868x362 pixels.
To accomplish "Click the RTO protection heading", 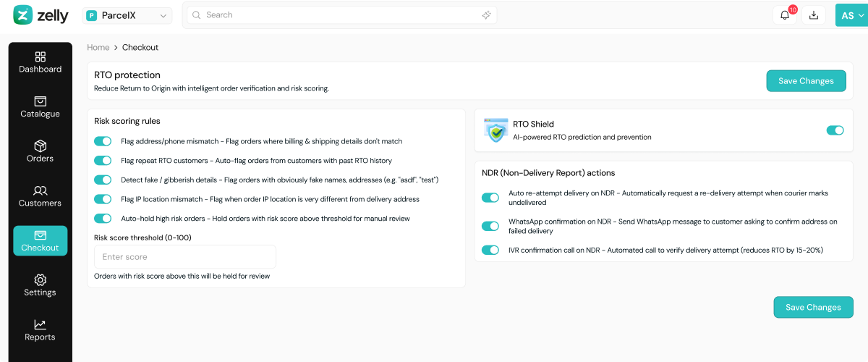I will tap(127, 75).
